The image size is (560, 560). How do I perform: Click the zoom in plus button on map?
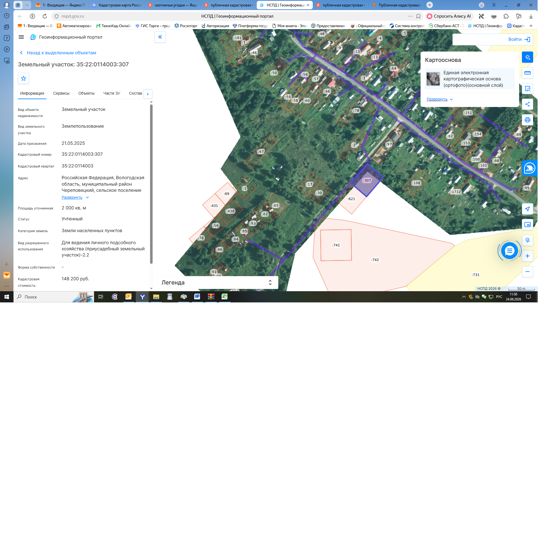(x=528, y=256)
